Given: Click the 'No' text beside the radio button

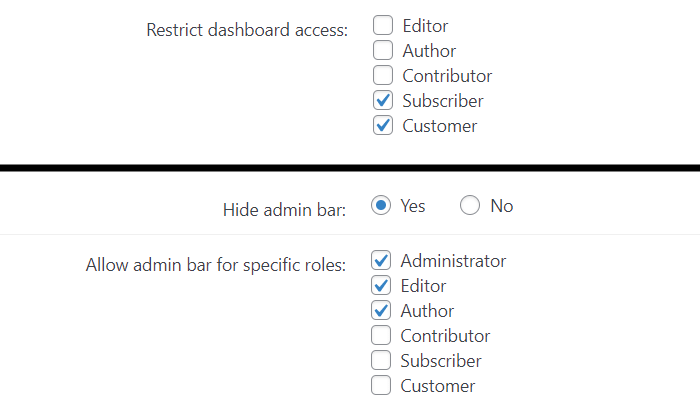Looking at the screenshot, I should tap(502, 206).
